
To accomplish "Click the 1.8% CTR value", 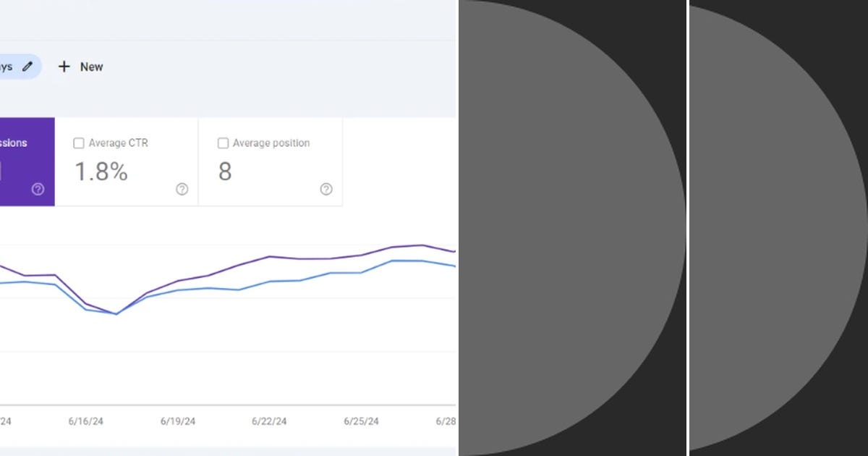I will click(101, 172).
